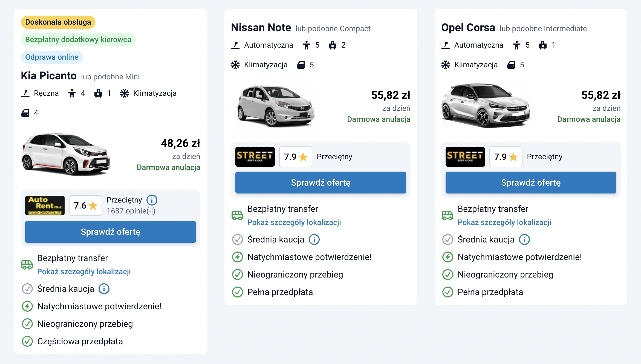Click Sprawdź ofertę for Kia Picanto

111,232
